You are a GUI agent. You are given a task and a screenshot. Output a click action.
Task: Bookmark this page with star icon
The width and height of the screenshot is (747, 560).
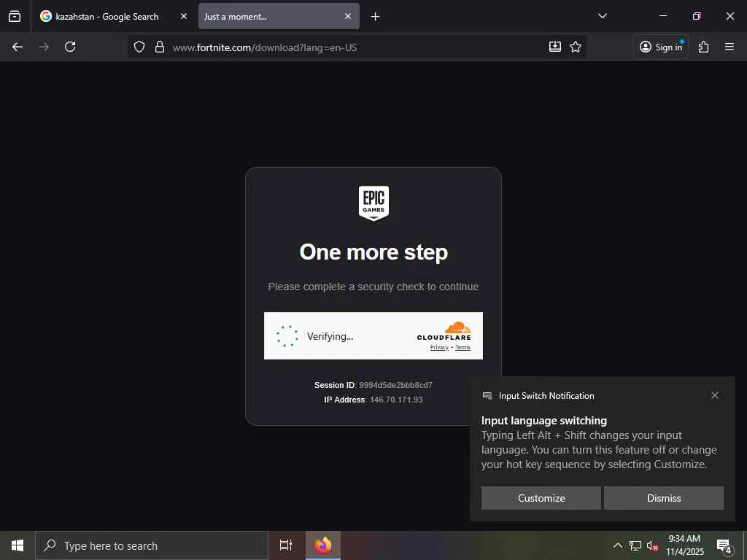click(x=576, y=47)
